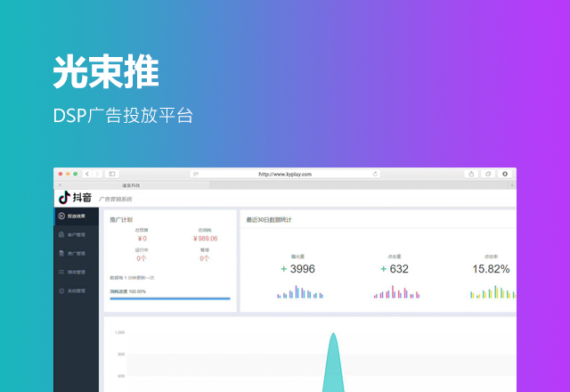Toggle the Safari sidebar button

[x=112, y=174]
